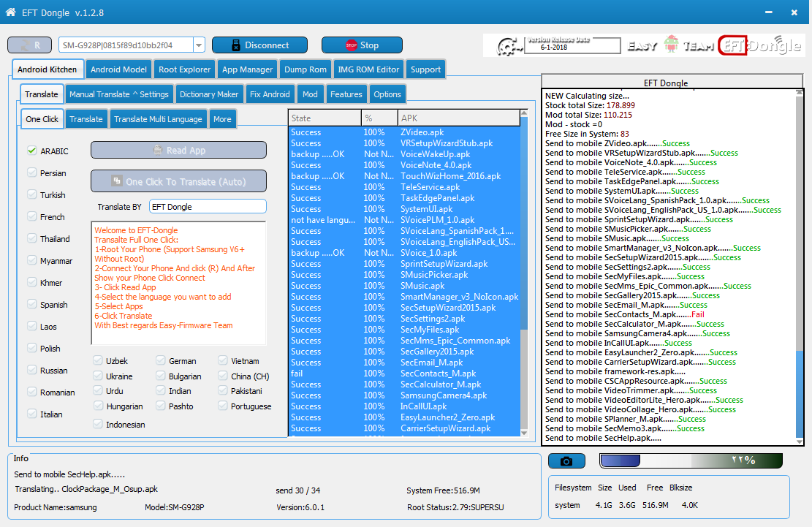Switch to the Android Model tab
The image size is (812, 527).
118,69
